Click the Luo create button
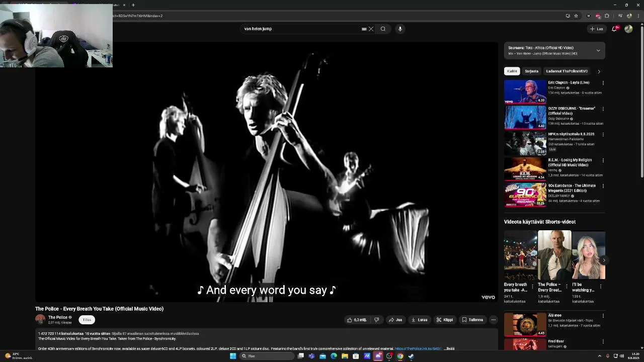644x362 pixels. [597, 29]
